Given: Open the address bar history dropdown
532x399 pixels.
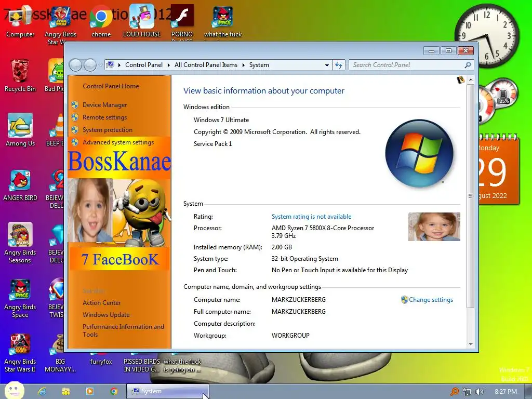Looking at the screenshot, I should tap(327, 65).
